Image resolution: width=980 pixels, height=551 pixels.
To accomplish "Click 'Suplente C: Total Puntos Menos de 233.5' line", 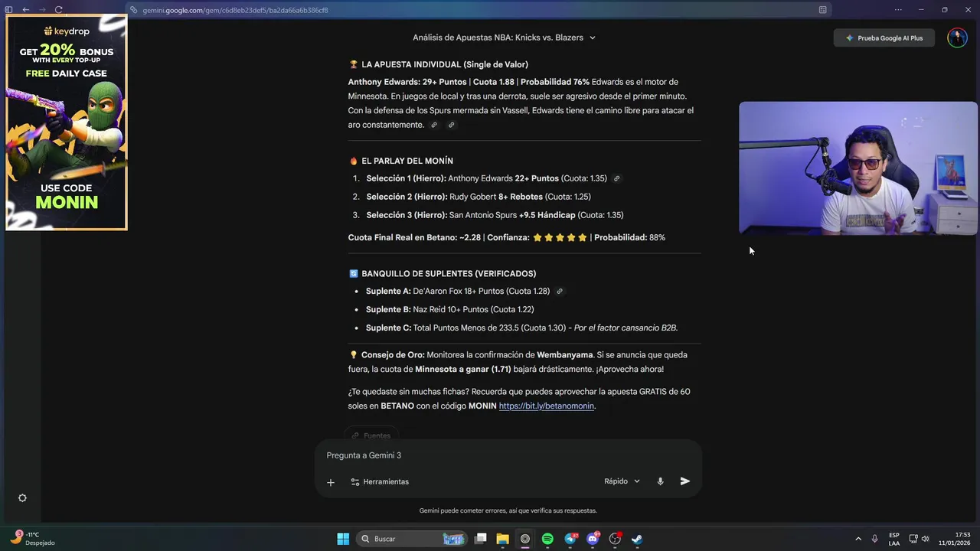I will click(521, 328).
